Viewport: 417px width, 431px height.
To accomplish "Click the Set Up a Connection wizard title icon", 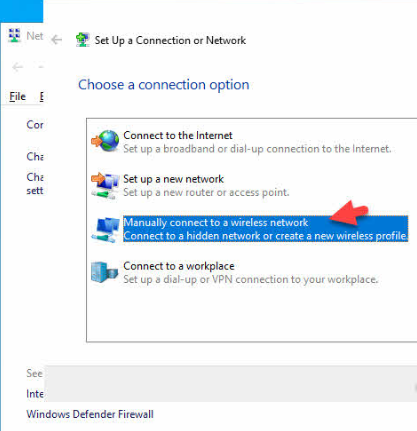I will pos(82,40).
